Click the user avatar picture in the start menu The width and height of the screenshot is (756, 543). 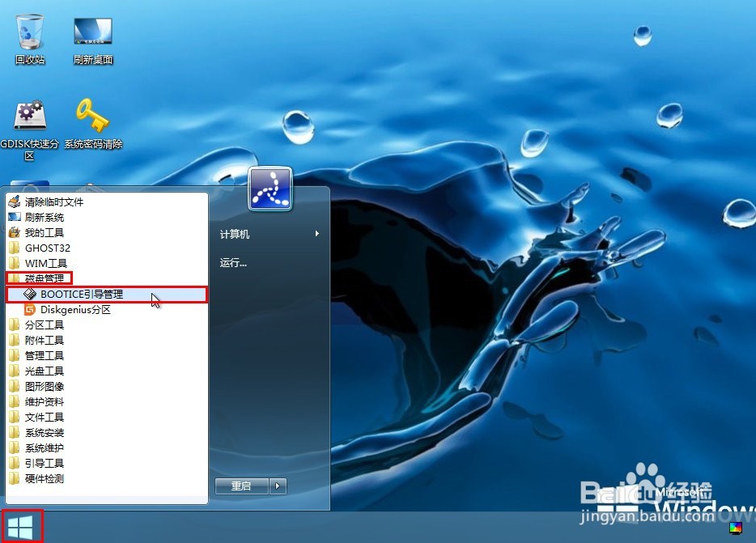pyautogui.click(x=270, y=189)
